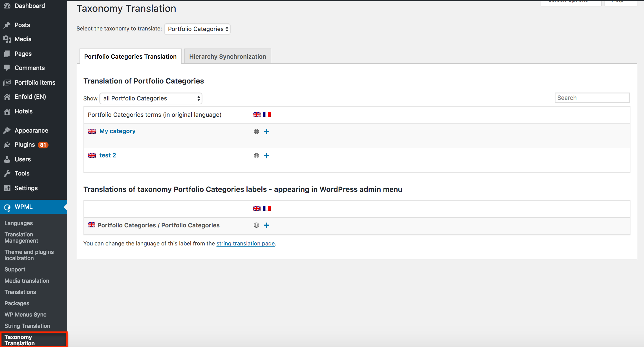Open the Show all Portfolio Categories dropdown
Image resolution: width=644 pixels, height=347 pixels.
(x=151, y=98)
